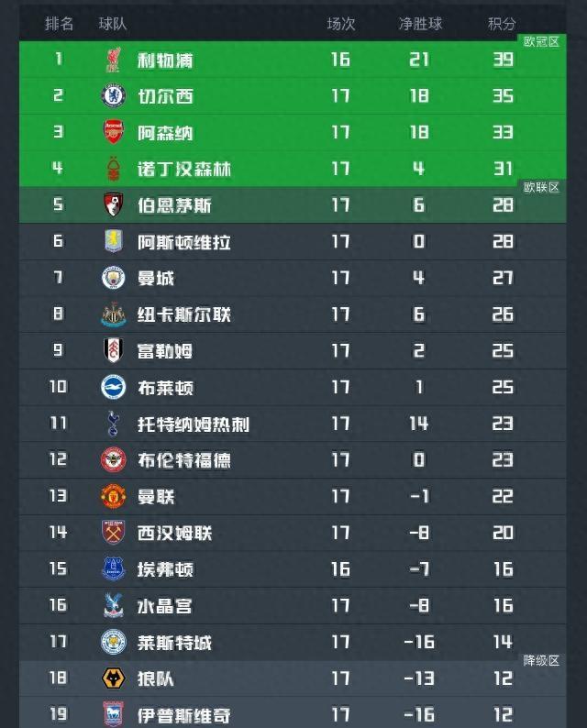587x728 pixels.
Task: Open team name 伯恩茅斯
Action: point(174,205)
